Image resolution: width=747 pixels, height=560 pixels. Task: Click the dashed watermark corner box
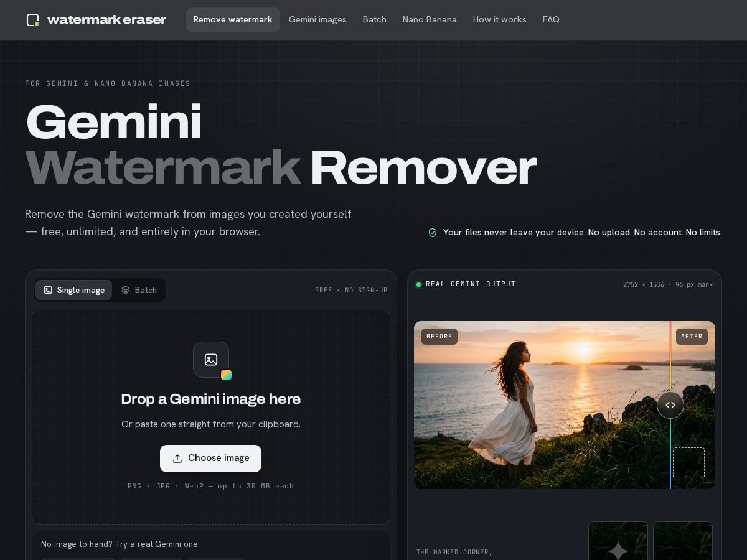(x=689, y=463)
